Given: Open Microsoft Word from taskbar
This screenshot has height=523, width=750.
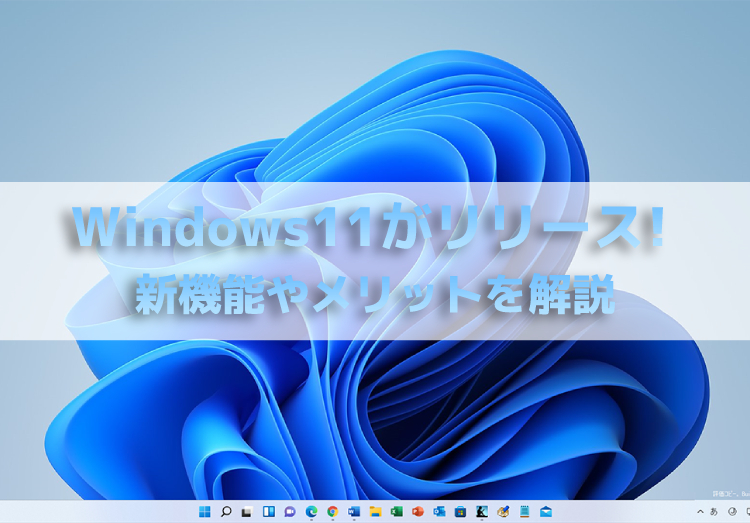Looking at the screenshot, I should (x=354, y=512).
